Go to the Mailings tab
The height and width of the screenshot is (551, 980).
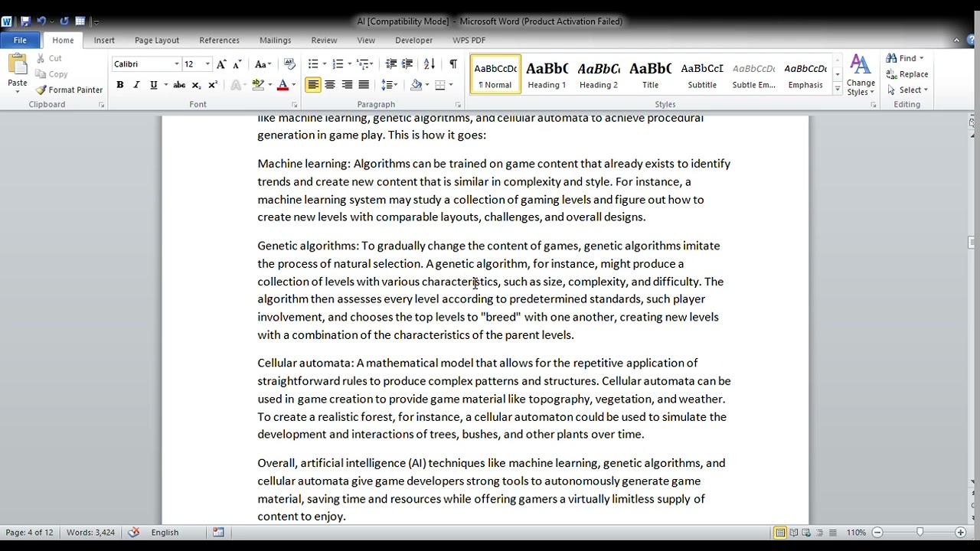point(275,40)
